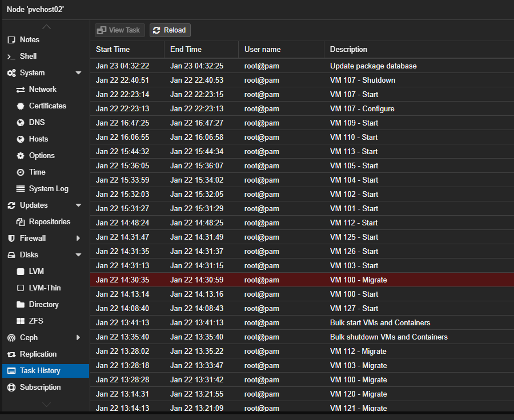Expand the Firewall submenu arrow
514x420 pixels.
click(78, 239)
